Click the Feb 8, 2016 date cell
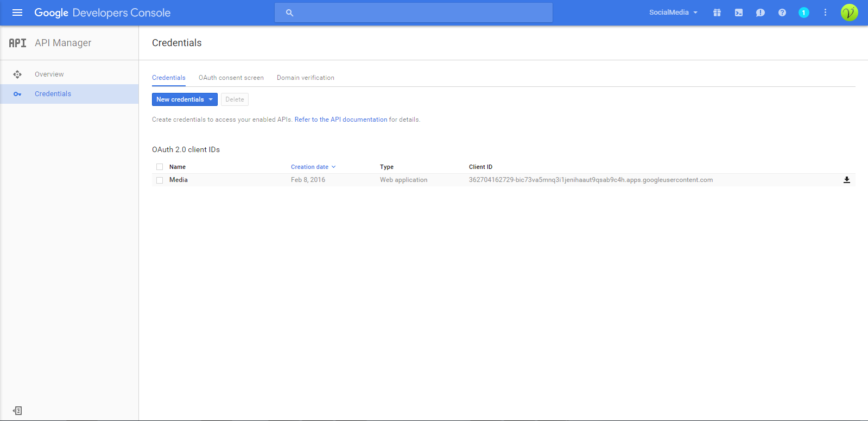This screenshot has width=868, height=421. [x=308, y=180]
